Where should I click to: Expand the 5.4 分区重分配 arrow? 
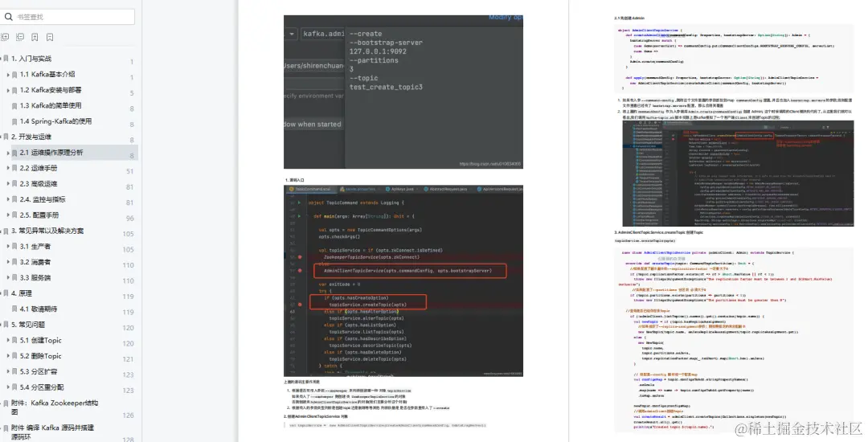(x=8, y=387)
